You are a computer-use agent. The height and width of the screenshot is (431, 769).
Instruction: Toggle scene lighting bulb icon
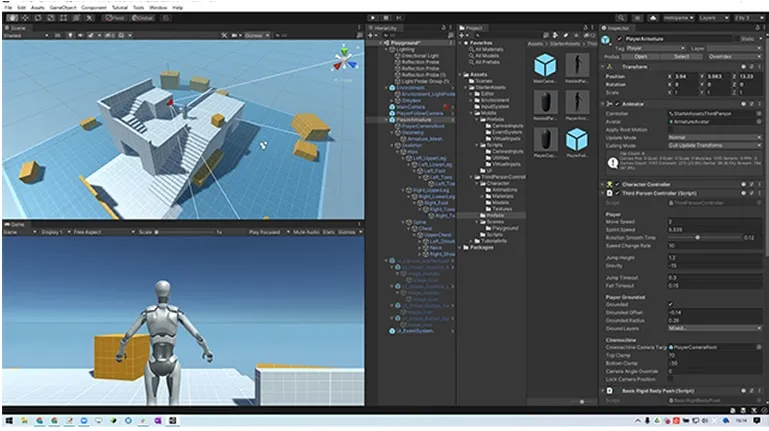(x=70, y=35)
